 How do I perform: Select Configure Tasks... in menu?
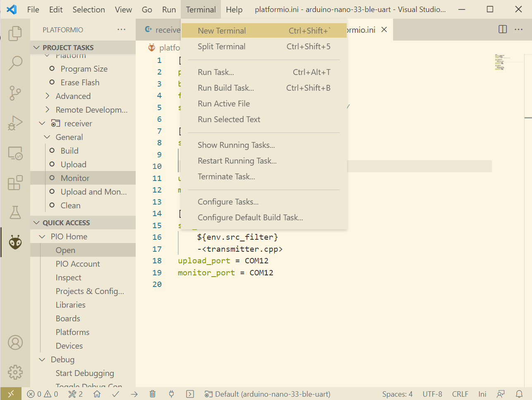(264, 202)
